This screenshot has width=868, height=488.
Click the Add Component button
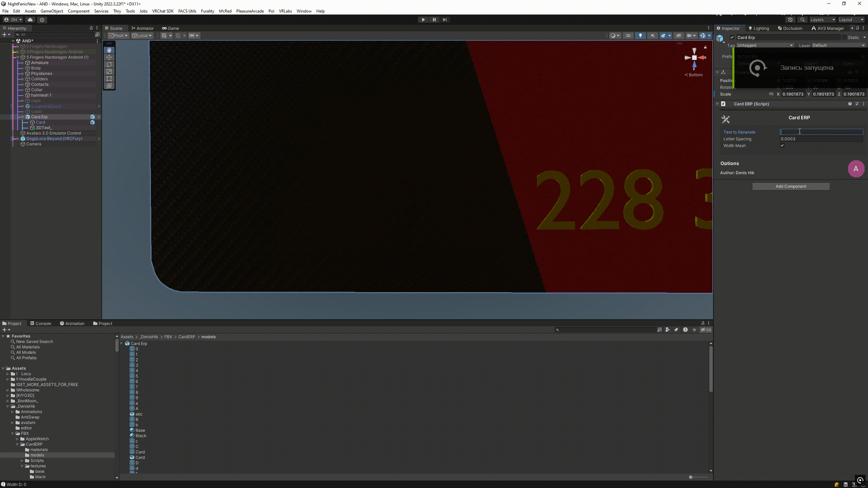pos(791,186)
